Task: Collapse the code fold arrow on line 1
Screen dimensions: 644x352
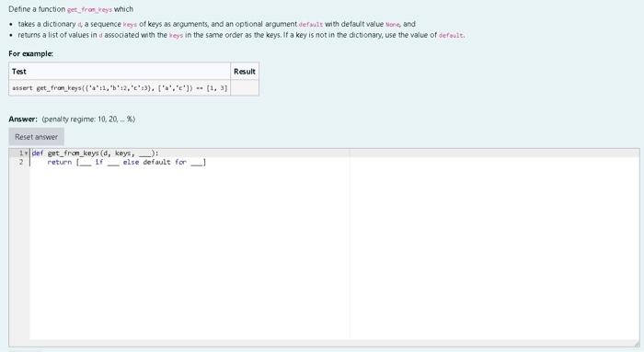Action: pos(27,153)
